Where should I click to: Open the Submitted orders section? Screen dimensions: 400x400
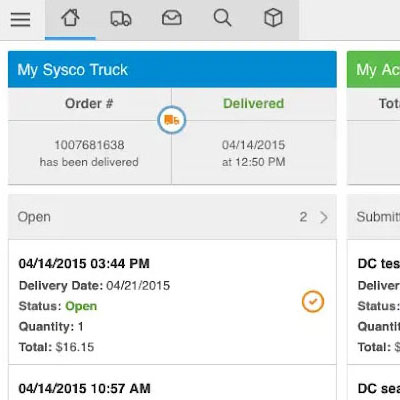click(374, 217)
